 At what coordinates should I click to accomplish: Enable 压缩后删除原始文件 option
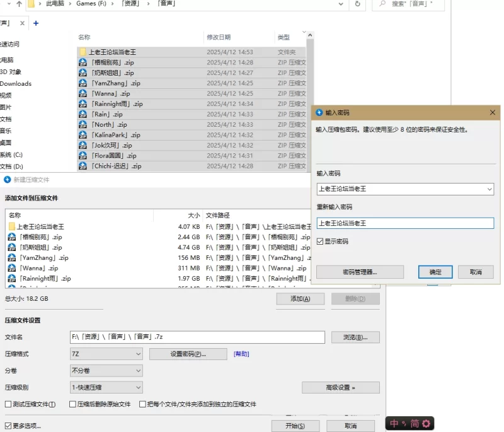(x=72, y=404)
